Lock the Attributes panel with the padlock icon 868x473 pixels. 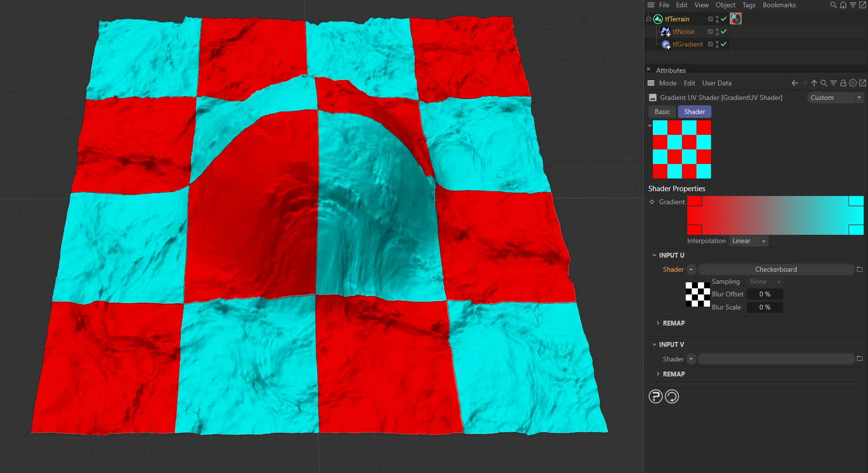[x=843, y=83]
